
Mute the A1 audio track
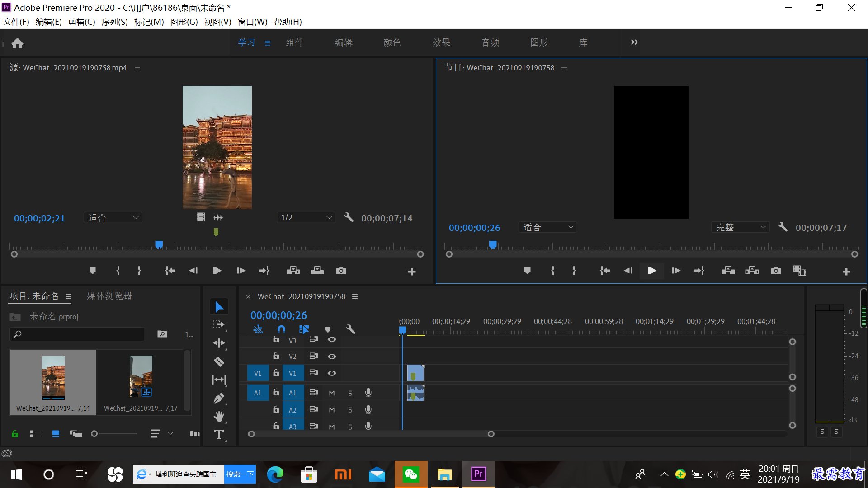click(x=332, y=393)
